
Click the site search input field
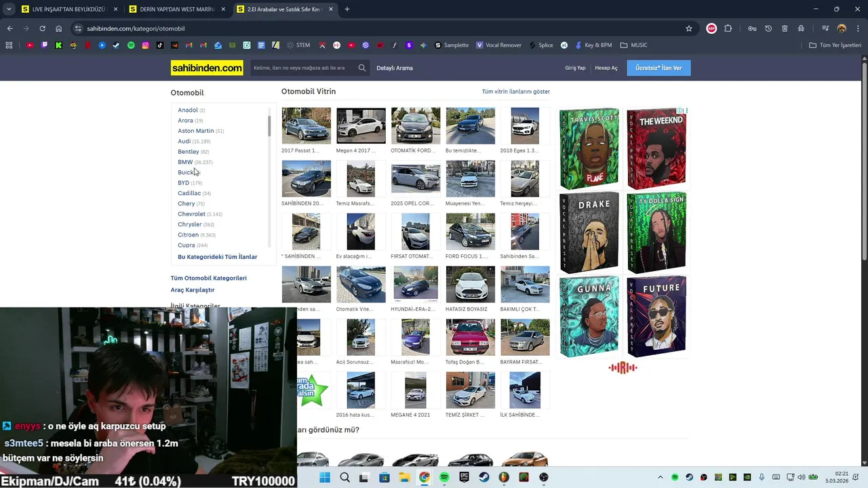click(x=302, y=68)
